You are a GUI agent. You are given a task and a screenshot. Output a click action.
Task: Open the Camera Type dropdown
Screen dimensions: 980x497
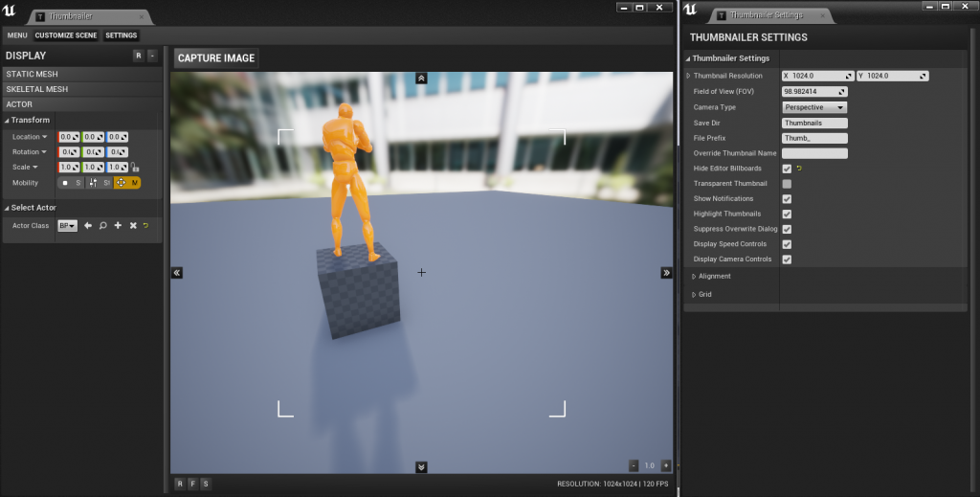814,107
